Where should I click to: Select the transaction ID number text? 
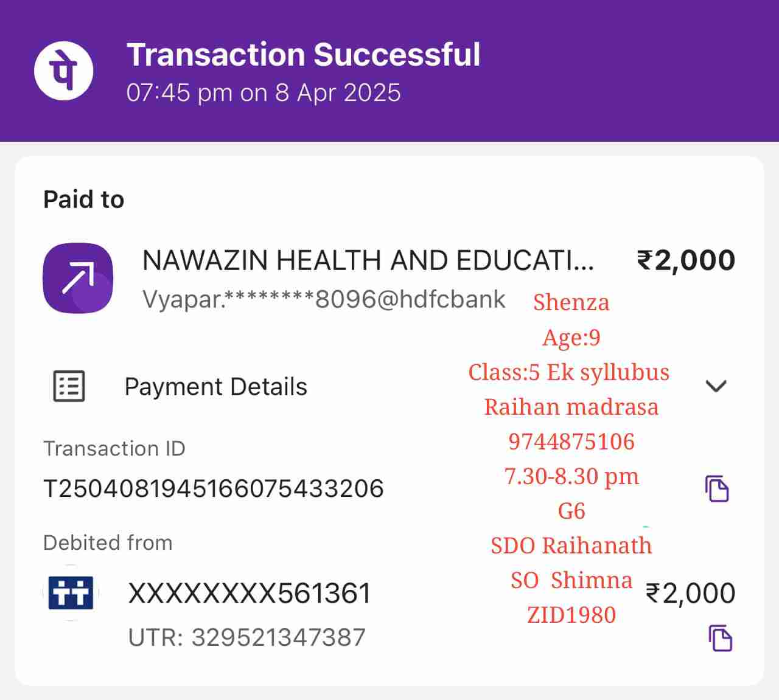(213, 488)
